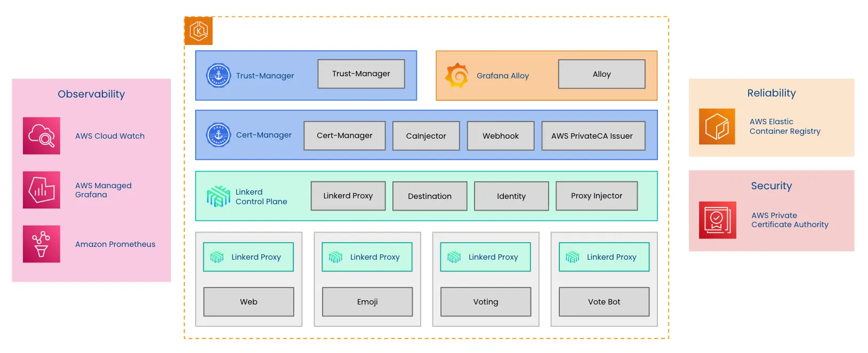This screenshot has width=868, height=353.
Task: Click the Security heading
Action: 771,186
